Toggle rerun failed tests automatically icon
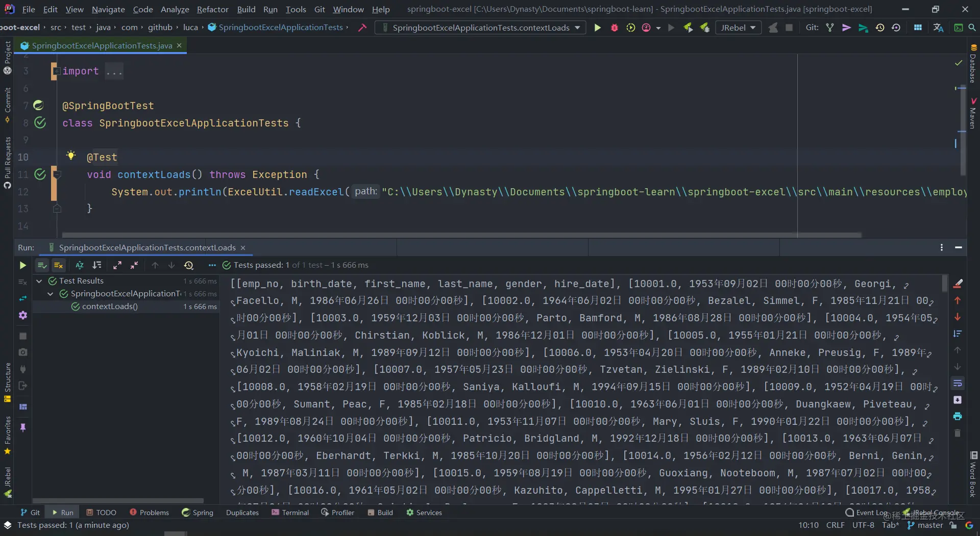Screen dimensions: 980x536 click(x=23, y=299)
